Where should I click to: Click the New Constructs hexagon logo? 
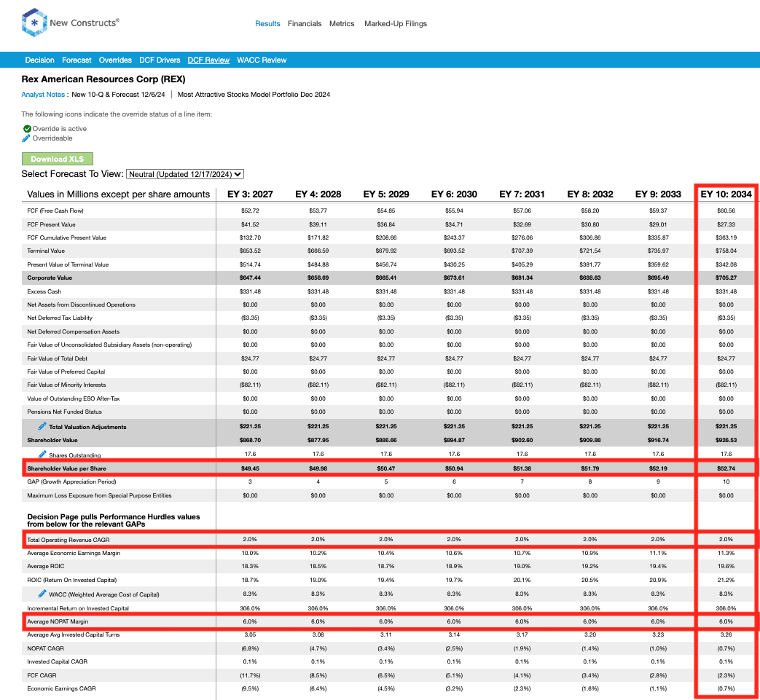coord(34,23)
